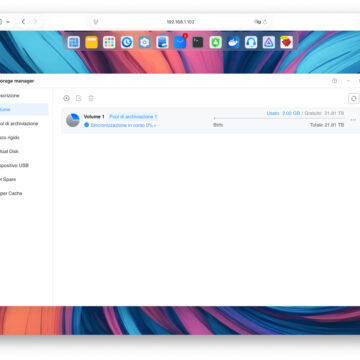Expand the sidebar dropdown chevron in browser toolbar
360x360 pixels.
tap(8, 22)
